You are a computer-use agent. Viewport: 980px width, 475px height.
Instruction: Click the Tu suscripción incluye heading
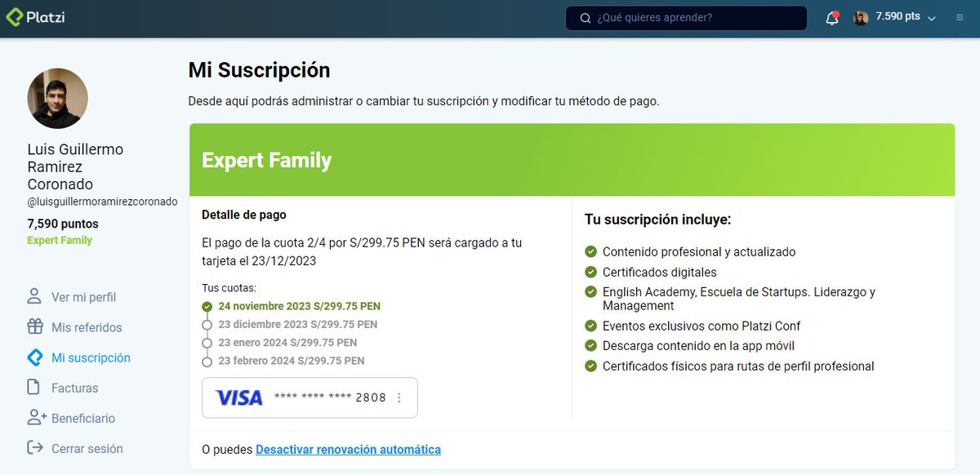coord(657,220)
